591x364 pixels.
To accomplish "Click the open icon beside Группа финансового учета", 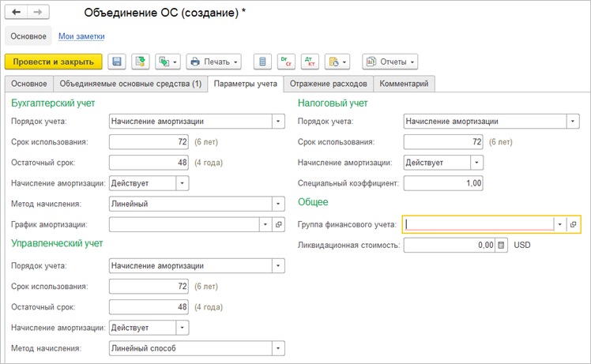I will coord(574,224).
